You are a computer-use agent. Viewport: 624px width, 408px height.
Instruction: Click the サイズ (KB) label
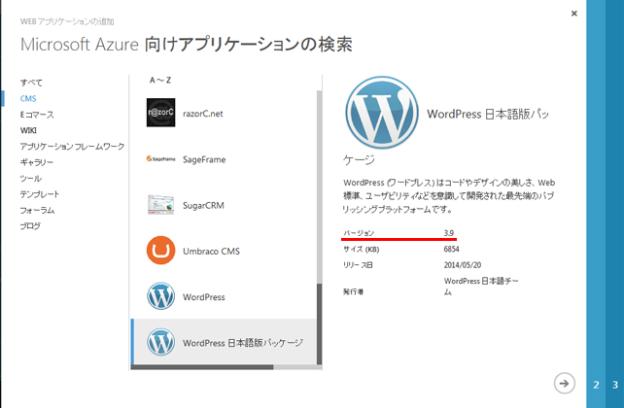click(361, 249)
